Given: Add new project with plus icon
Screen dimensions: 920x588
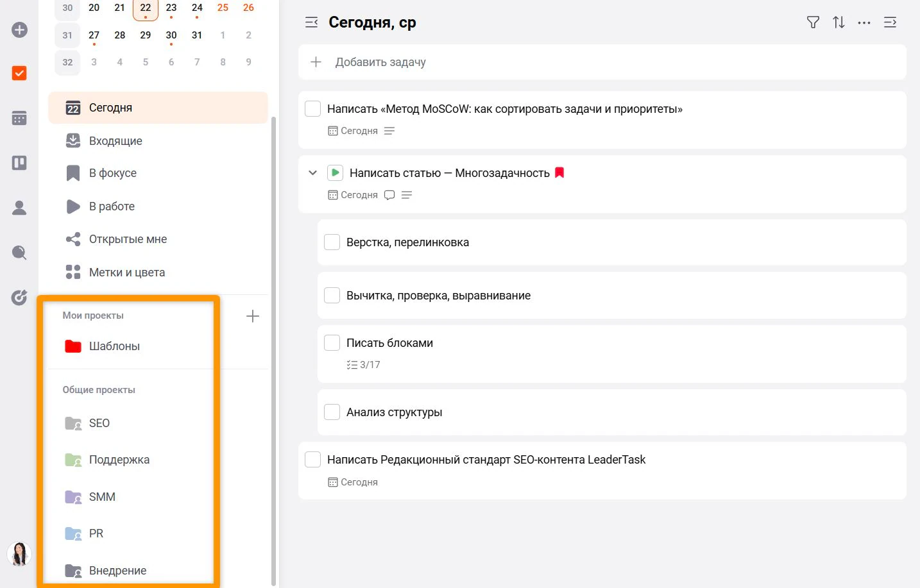Looking at the screenshot, I should coord(253,316).
